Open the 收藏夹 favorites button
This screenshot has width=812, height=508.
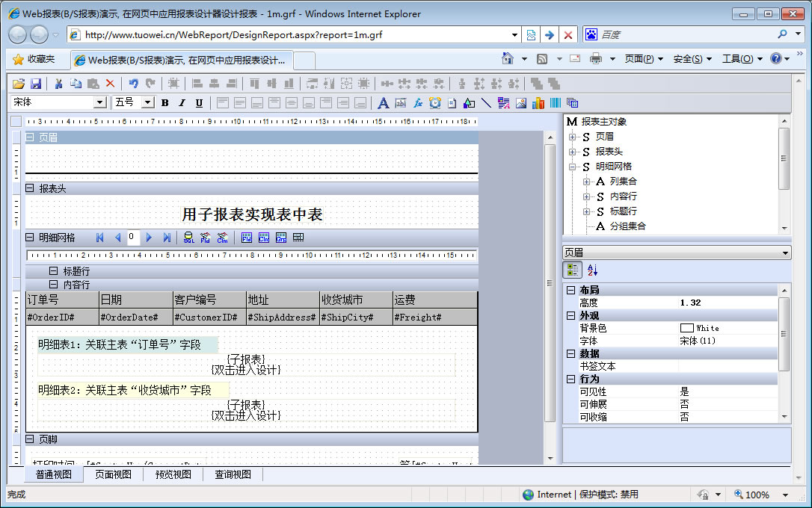[x=34, y=59]
